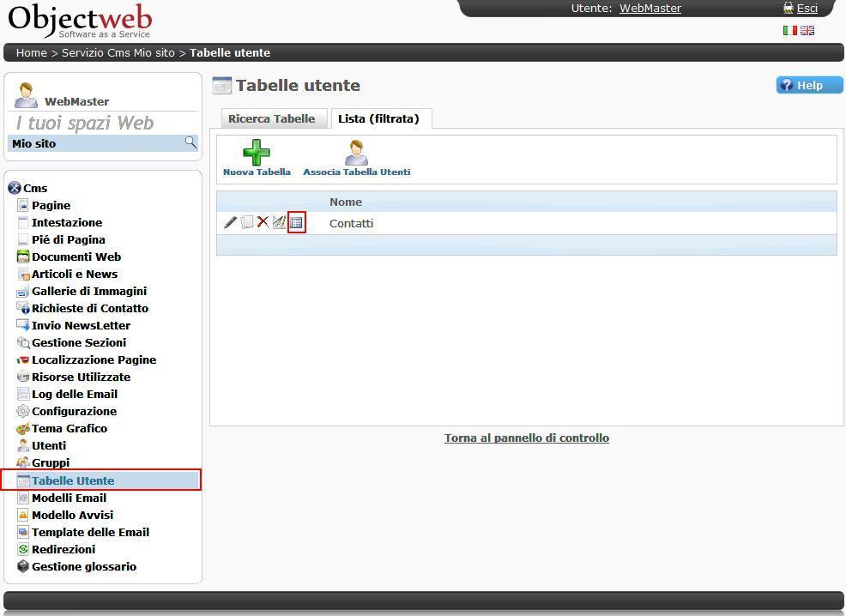Log out using the Esci link
This screenshot has height=616, width=846.
pyautogui.click(x=807, y=9)
